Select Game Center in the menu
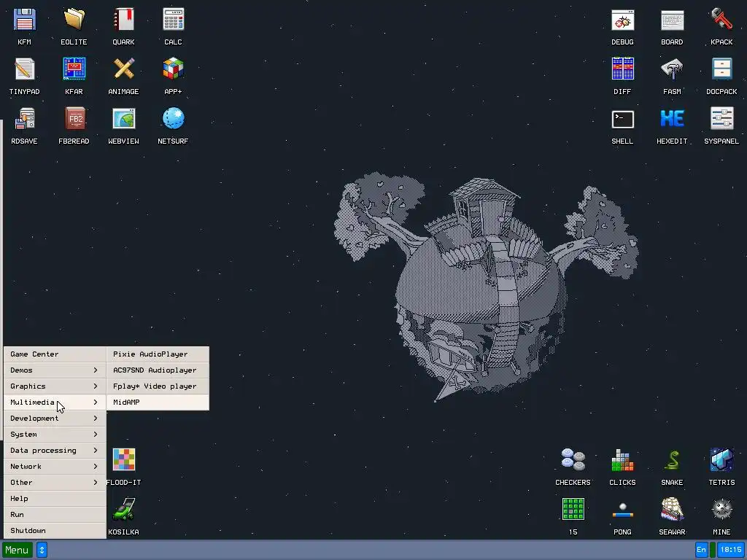The width and height of the screenshot is (747, 560). [x=55, y=354]
